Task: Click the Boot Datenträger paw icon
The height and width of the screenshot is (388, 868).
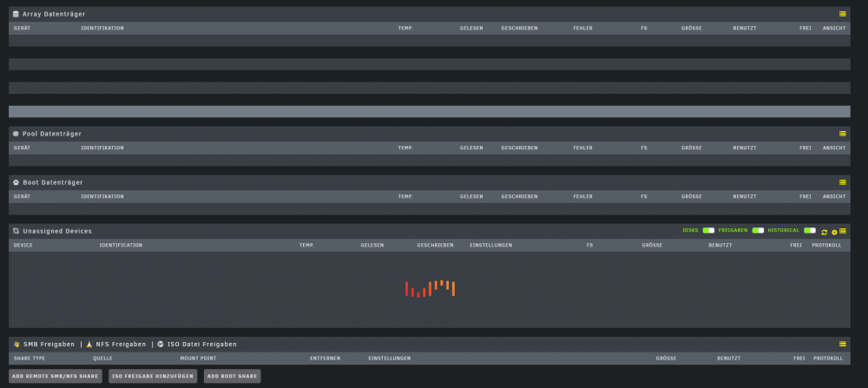Action: coord(16,182)
